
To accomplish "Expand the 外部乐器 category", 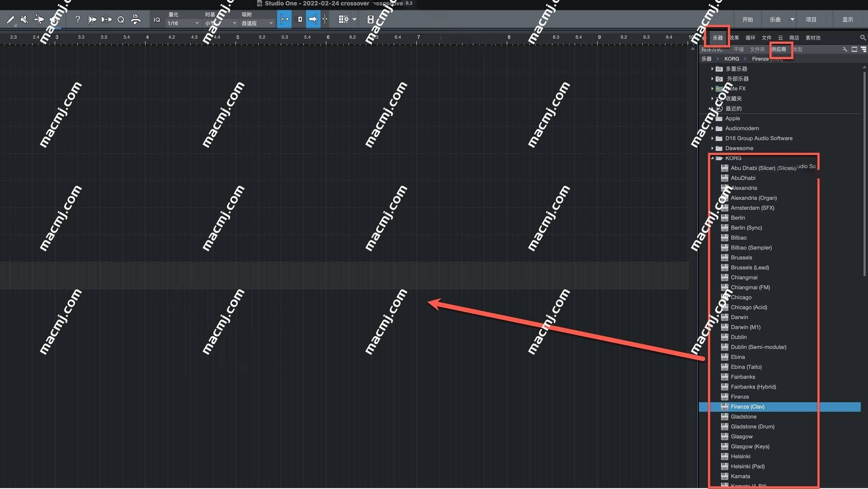I will click(712, 78).
